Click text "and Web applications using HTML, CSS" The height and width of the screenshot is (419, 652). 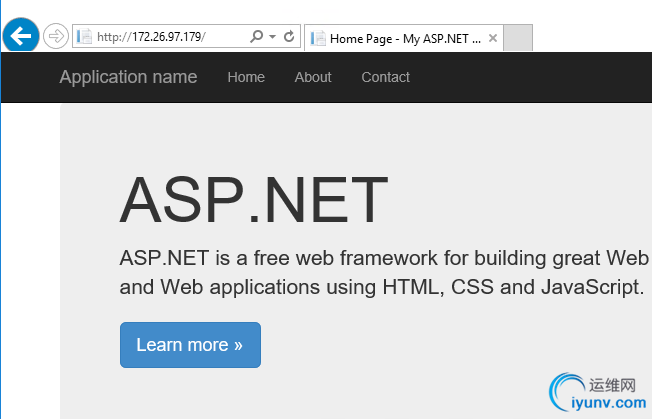[x=306, y=287]
